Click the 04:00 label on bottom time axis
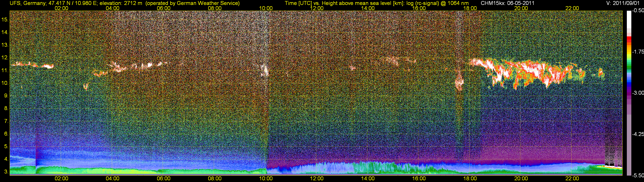 tap(112, 179)
